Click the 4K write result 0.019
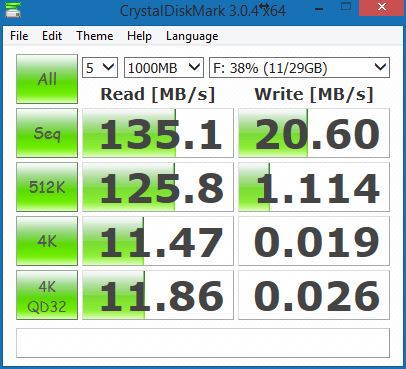The width and height of the screenshot is (406, 369). tap(314, 241)
